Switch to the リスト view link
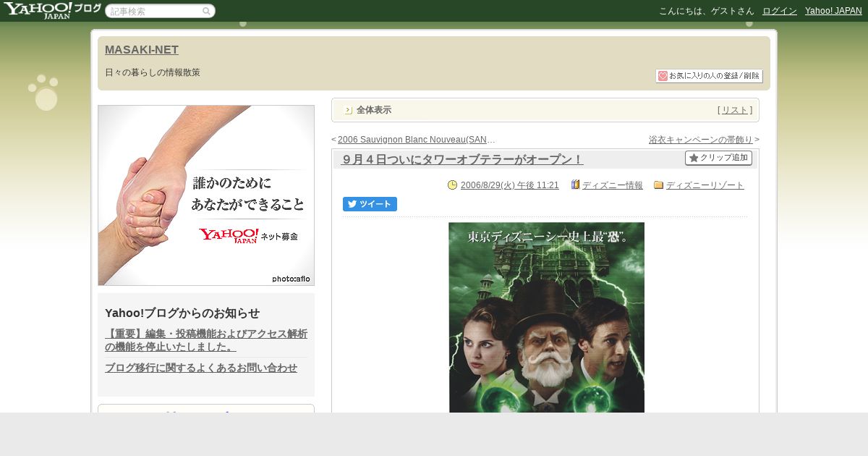This screenshot has height=456, width=868. coord(735,110)
